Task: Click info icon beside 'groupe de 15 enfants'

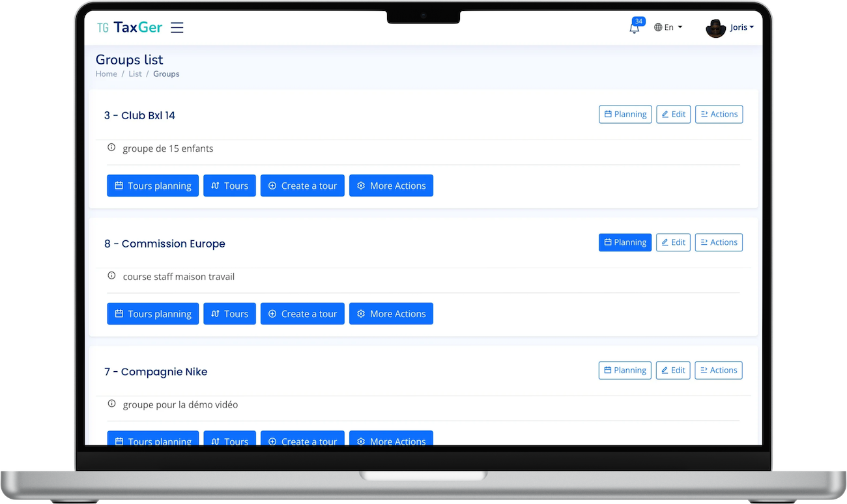Action: point(111,148)
